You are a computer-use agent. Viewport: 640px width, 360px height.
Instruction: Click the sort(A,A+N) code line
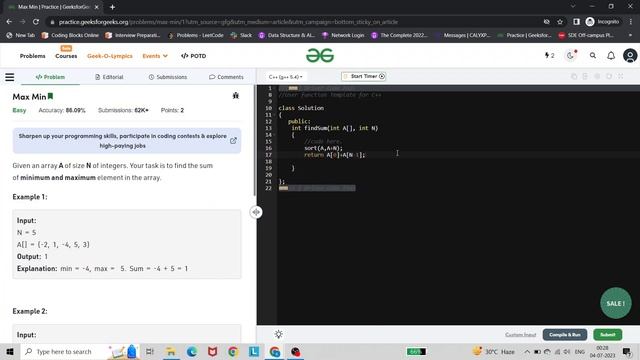click(324, 148)
